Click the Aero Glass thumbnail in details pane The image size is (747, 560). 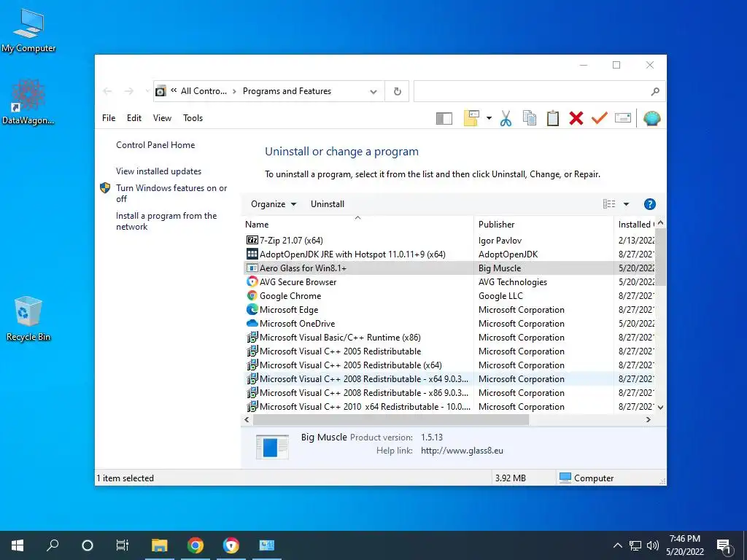[x=272, y=447]
